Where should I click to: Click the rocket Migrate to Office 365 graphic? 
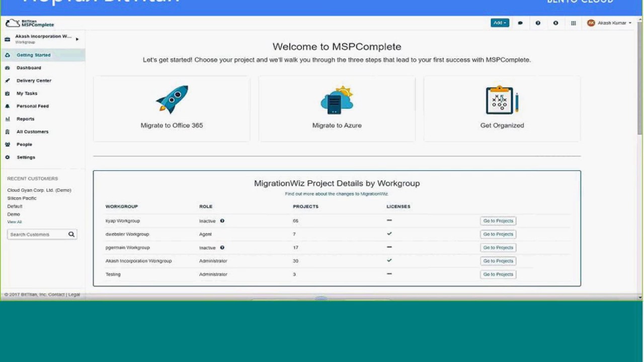coord(172,100)
